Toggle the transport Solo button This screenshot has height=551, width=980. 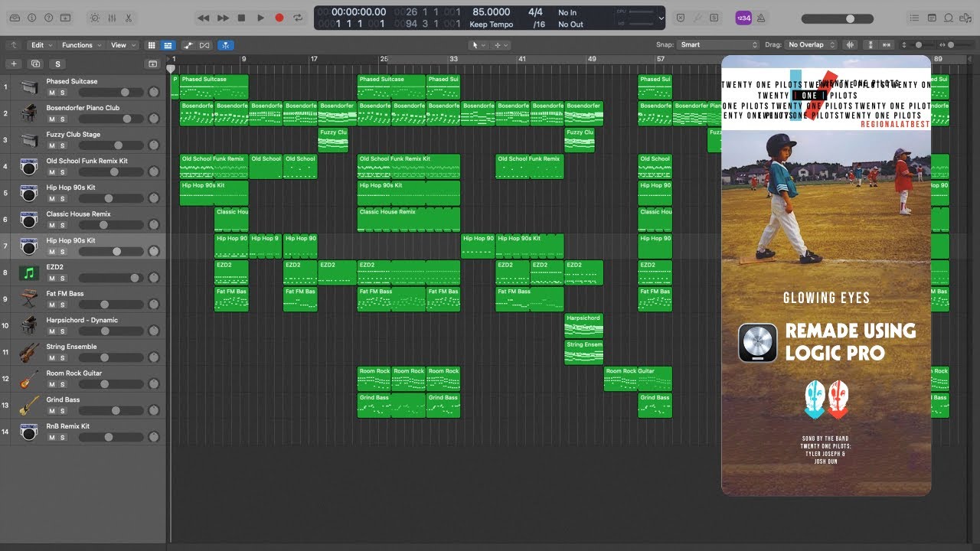tap(714, 18)
